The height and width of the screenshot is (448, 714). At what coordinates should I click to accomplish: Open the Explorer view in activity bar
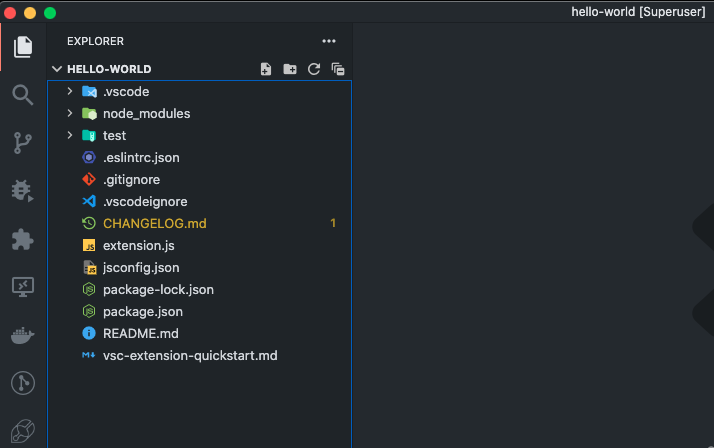(x=23, y=47)
